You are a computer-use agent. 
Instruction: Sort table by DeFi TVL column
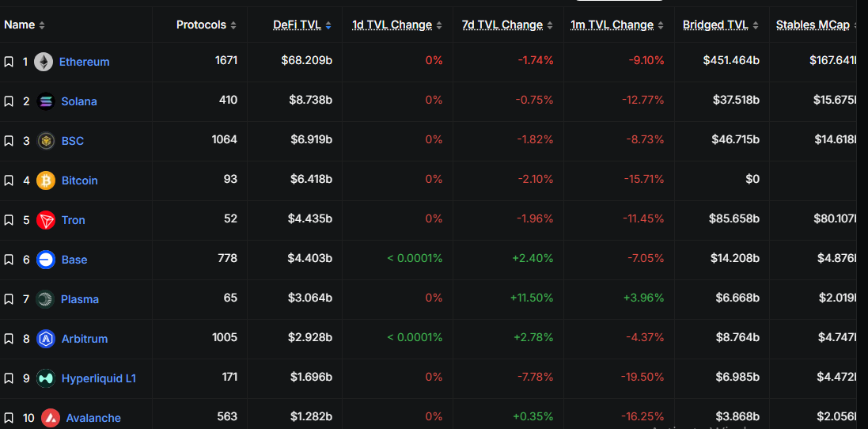[297, 25]
